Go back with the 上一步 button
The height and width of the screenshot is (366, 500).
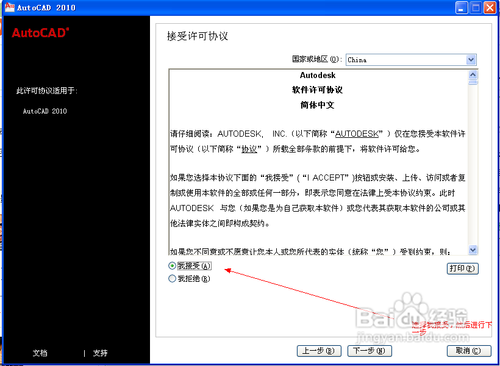click(x=319, y=351)
